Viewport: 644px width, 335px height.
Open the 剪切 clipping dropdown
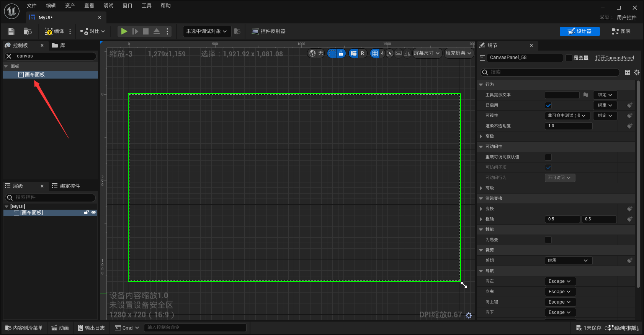569,261
